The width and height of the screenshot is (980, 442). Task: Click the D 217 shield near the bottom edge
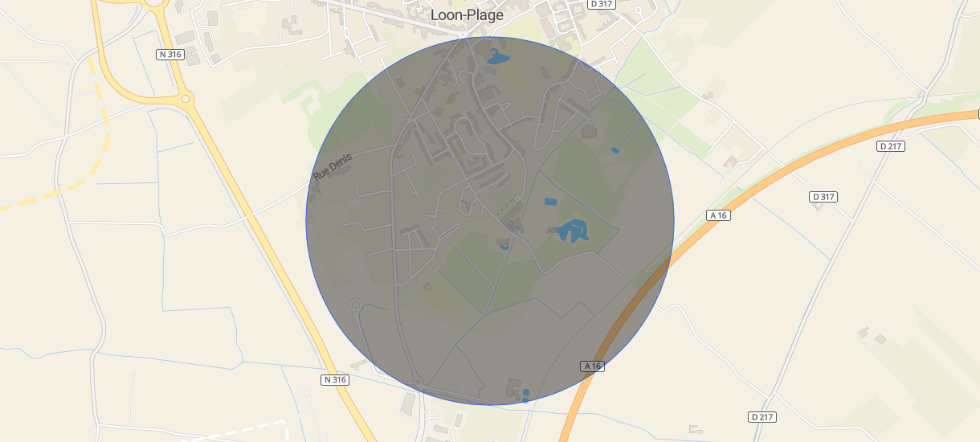[x=763, y=417]
